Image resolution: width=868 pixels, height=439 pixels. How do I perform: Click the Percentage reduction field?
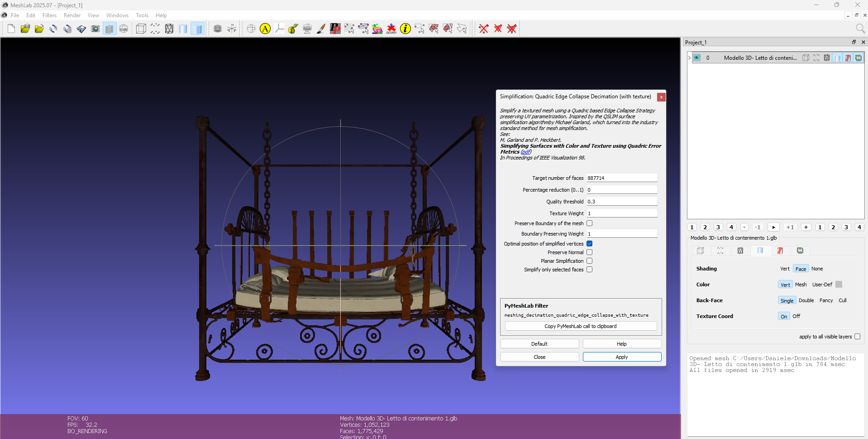point(622,190)
